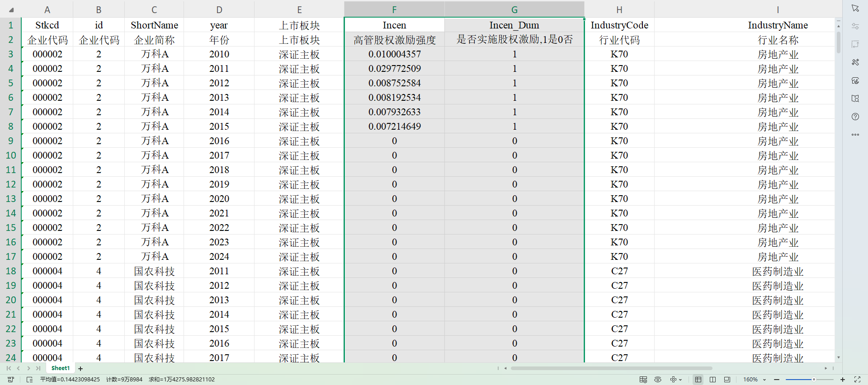Click the selection arrow icon in right sidebar
Viewport: 868px width, 385px height.
click(855, 8)
